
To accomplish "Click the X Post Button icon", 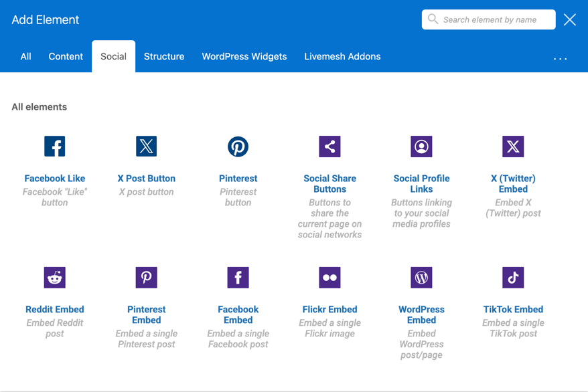I will click(x=146, y=146).
